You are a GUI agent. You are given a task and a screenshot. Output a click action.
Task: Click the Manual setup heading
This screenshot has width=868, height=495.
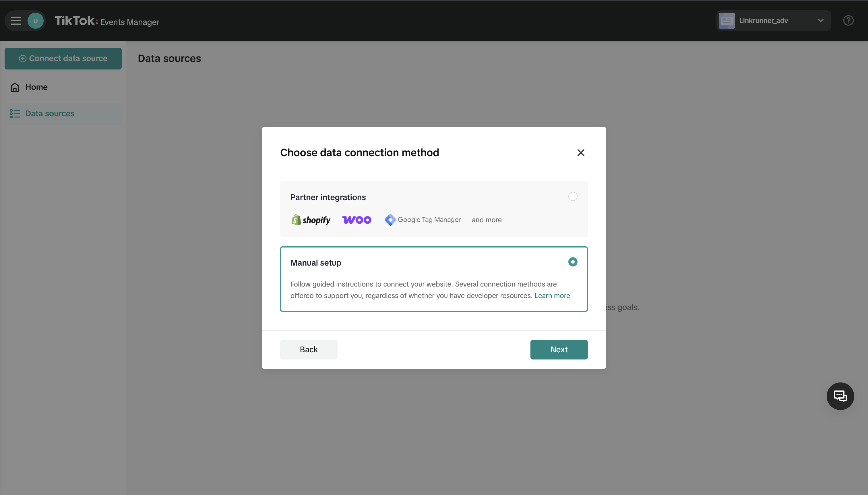316,263
